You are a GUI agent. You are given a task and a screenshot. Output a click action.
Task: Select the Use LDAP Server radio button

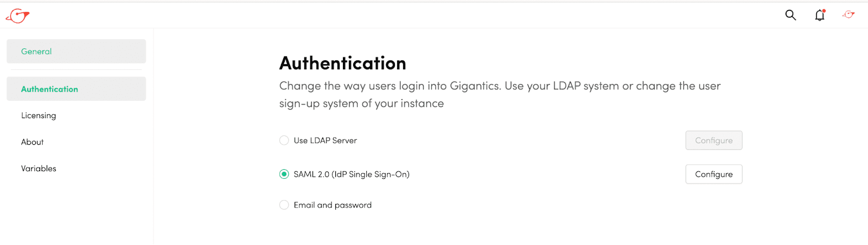click(x=284, y=140)
